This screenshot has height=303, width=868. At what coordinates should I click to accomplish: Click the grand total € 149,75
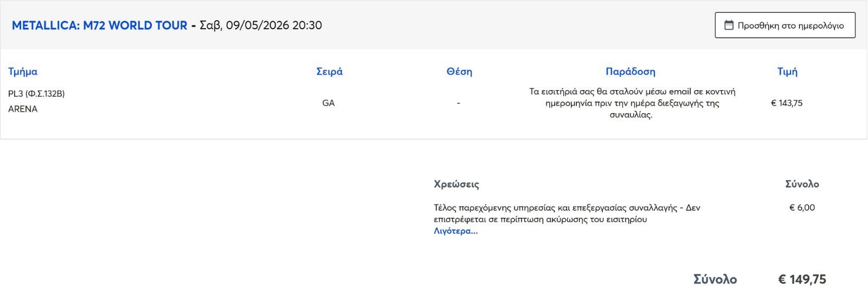click(802, 279)
